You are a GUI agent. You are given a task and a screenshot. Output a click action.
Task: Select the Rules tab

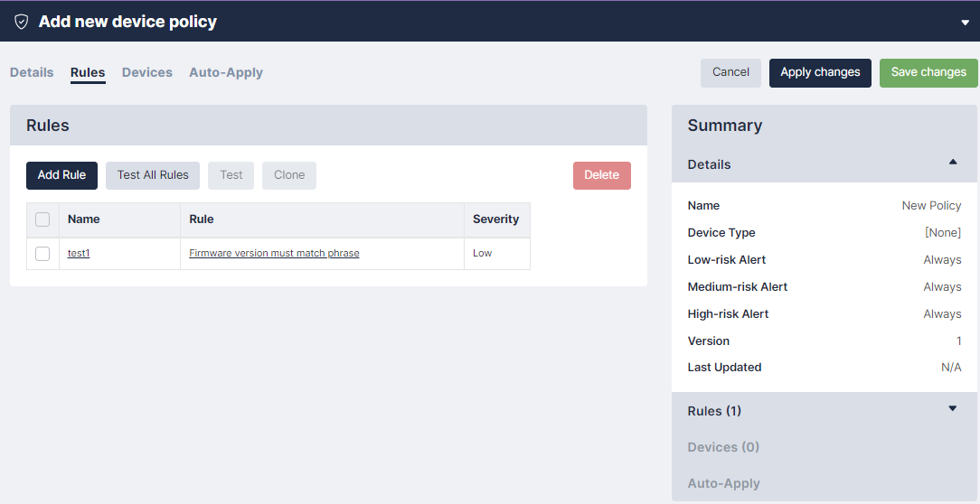click(x=88, y=72)
